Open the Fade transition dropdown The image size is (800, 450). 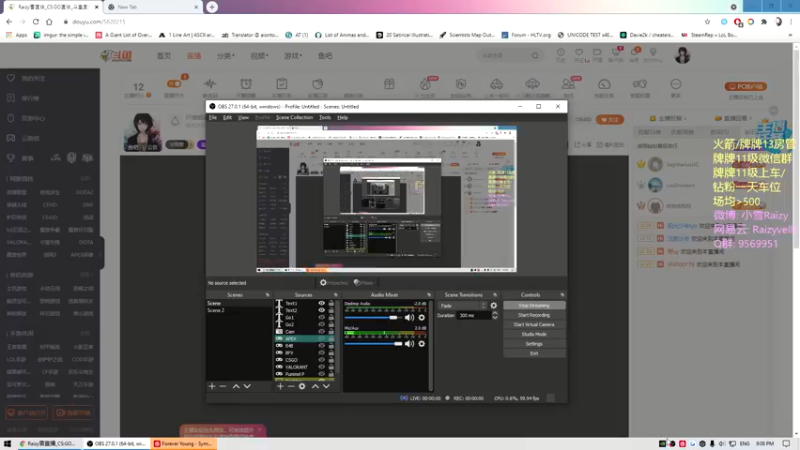pos(463,306)
